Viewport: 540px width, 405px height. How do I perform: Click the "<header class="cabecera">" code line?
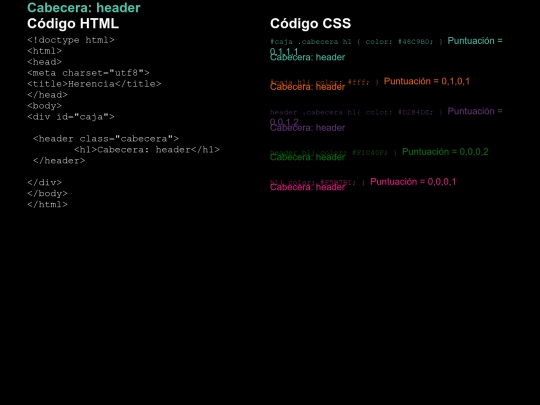point(106,139)
